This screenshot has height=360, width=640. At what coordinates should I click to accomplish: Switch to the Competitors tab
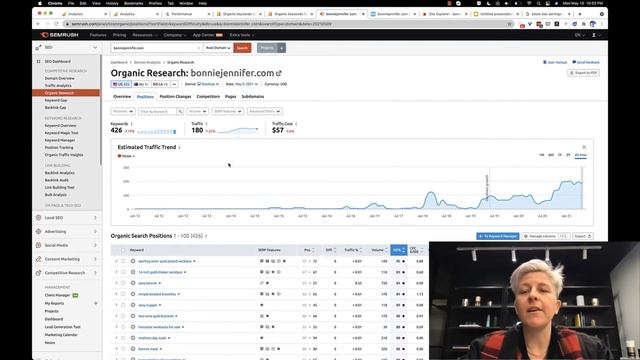[x=208, y=97]
